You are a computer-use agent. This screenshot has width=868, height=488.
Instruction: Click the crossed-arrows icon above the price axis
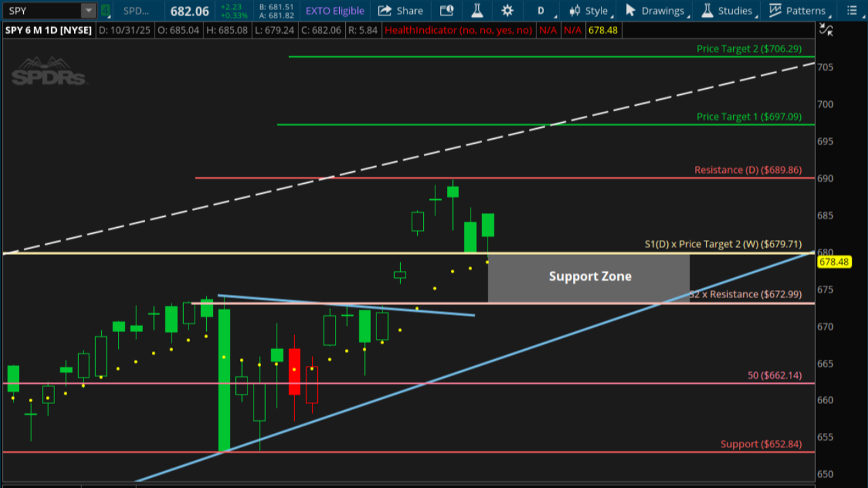point(826,29)
